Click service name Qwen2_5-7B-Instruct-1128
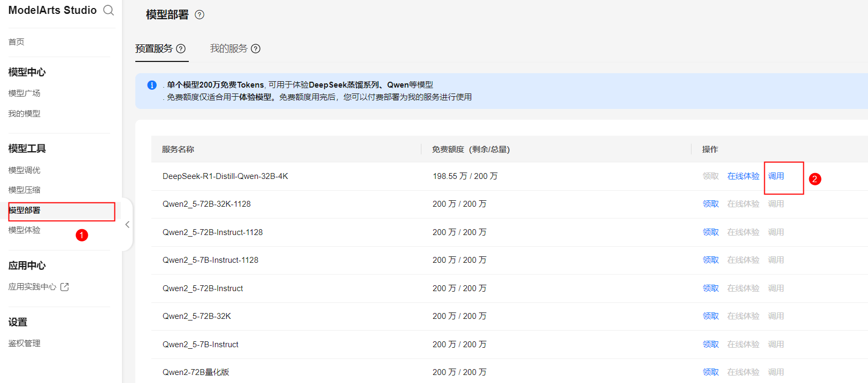Viewport: 868px width, 383px height. [x=210, y=260]
